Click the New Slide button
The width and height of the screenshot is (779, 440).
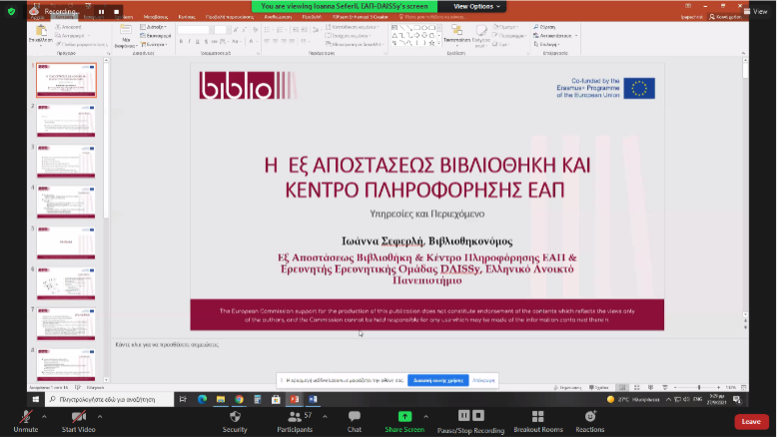tap(126, 37)
